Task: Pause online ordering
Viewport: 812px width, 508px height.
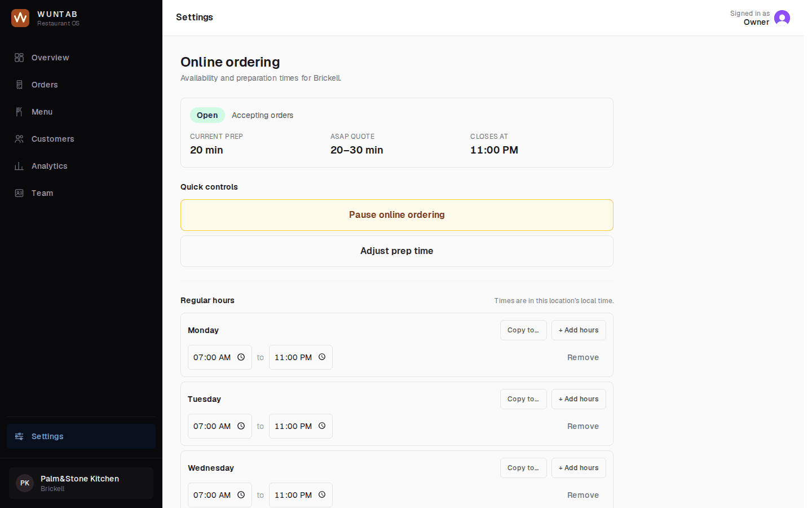Action: click(397, 215)
